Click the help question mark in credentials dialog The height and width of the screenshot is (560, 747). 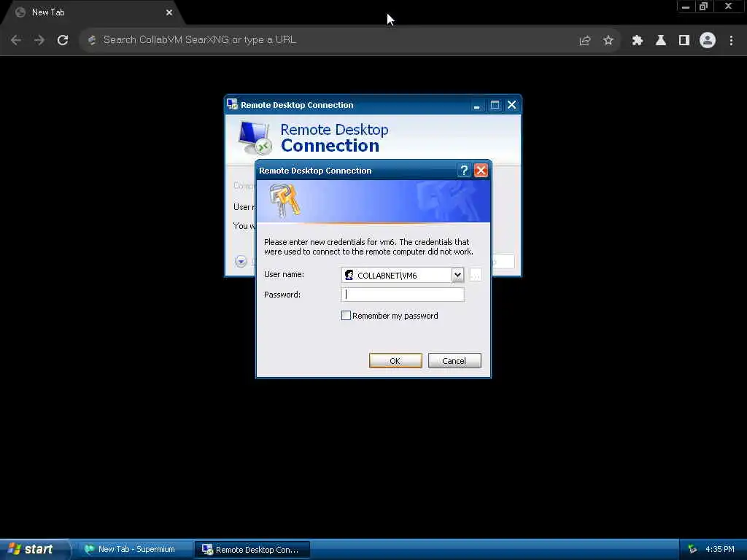pos(464,171)
